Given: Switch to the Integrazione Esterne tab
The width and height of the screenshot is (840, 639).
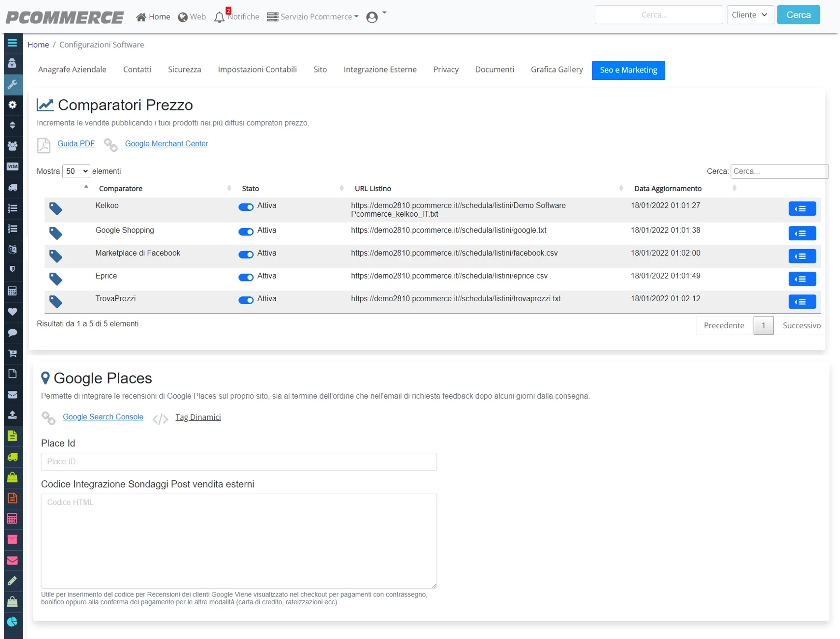Looking at the screenshot, I should click(x=380, y=69).
